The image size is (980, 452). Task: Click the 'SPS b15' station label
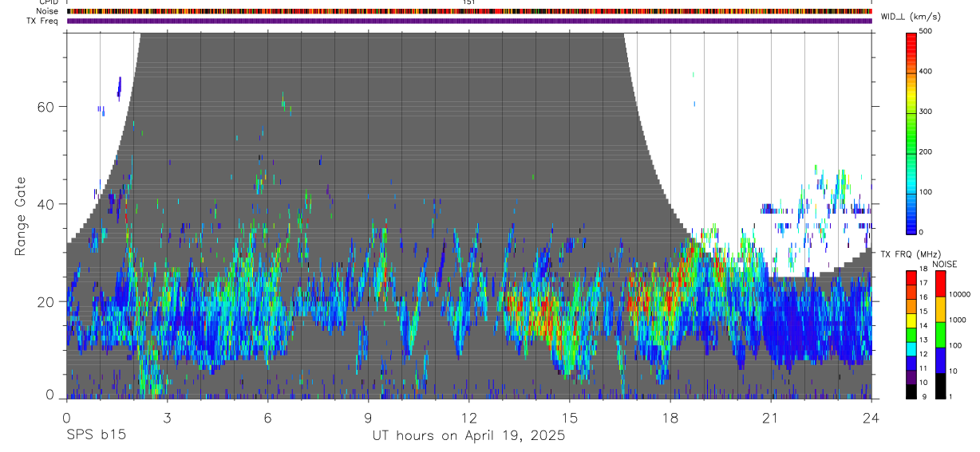[x=96, y=436]
